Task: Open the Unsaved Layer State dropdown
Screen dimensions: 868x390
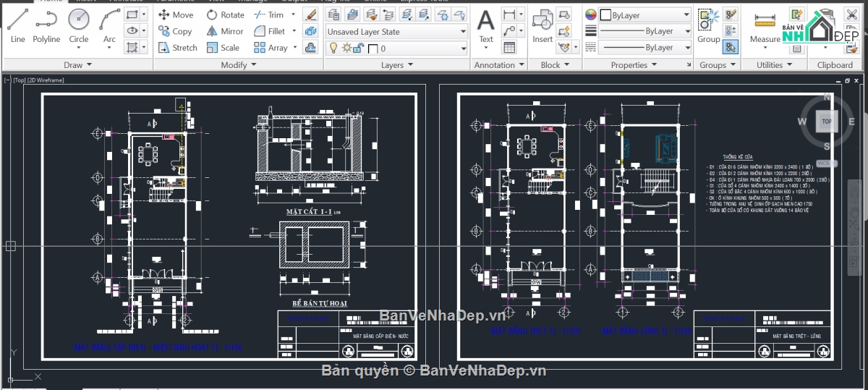Action: (396, 32)
